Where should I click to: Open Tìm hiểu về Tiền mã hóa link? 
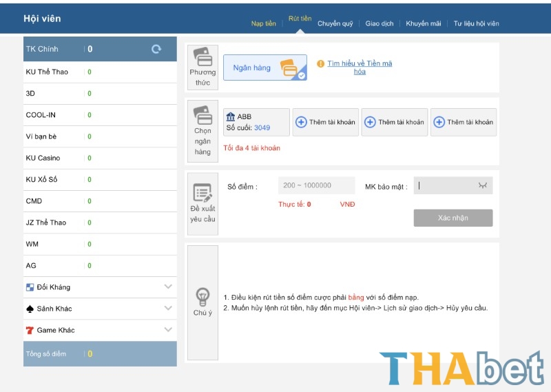click(x=360, y=68)
